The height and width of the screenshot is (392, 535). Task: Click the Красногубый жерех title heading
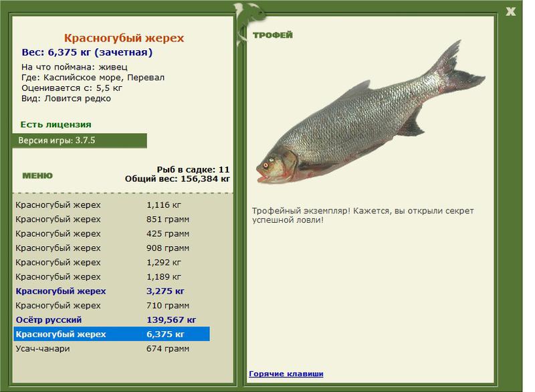coord(124,38)
